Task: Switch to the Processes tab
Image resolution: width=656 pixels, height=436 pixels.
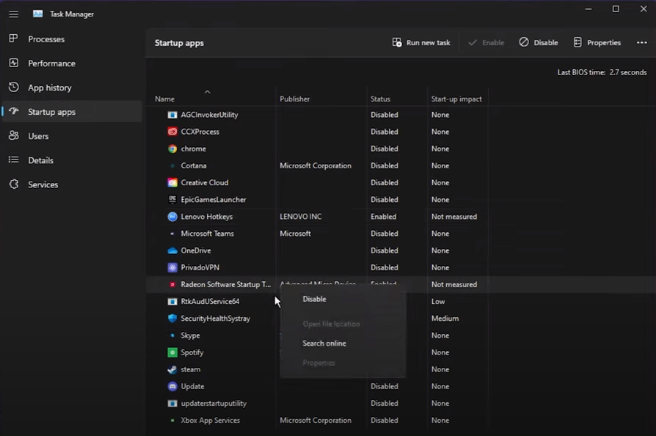Action: pos(46,39)
